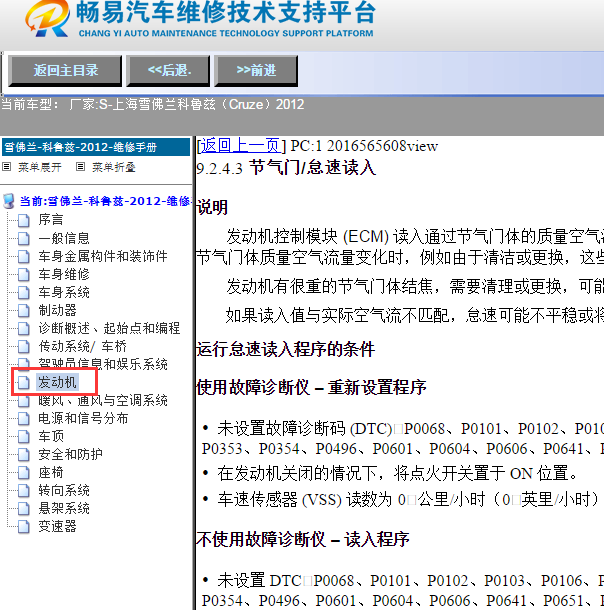Open the 变速器 chapter
Image resolution: width=604 pixels, height=610 pixels.
click(57, 526)
